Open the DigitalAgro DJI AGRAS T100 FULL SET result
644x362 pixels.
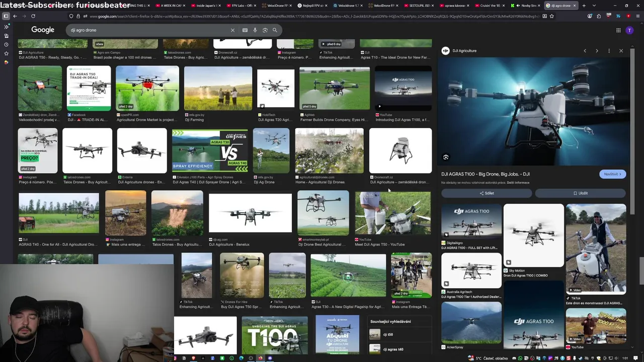pyautogui.click(x=471, y=220)
